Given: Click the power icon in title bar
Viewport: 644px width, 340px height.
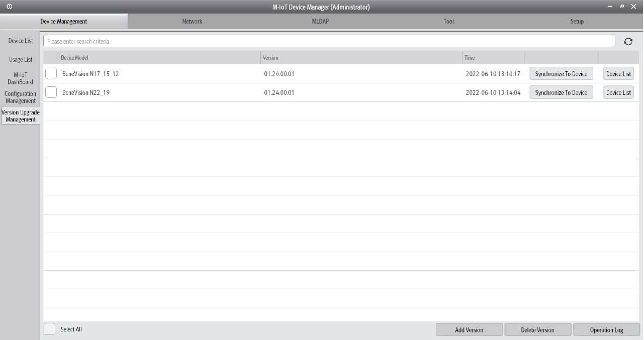Looking at the screenshot, I should (x=10, y=7).
